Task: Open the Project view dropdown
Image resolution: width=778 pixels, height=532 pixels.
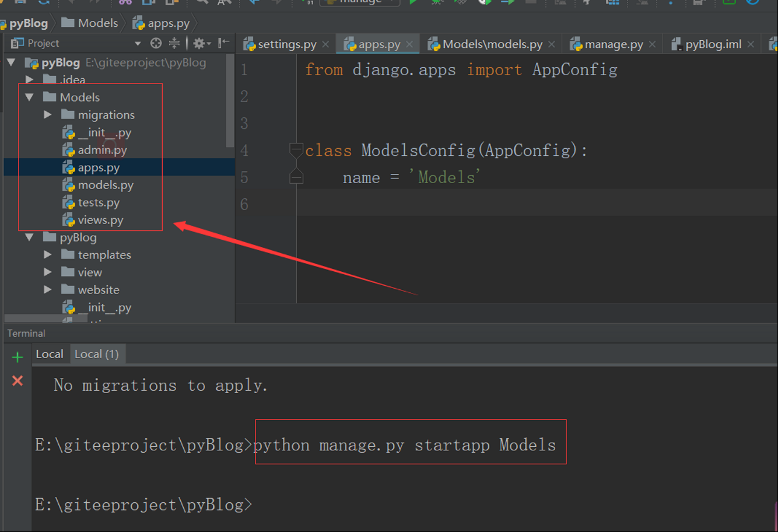Action: [138, 44]
